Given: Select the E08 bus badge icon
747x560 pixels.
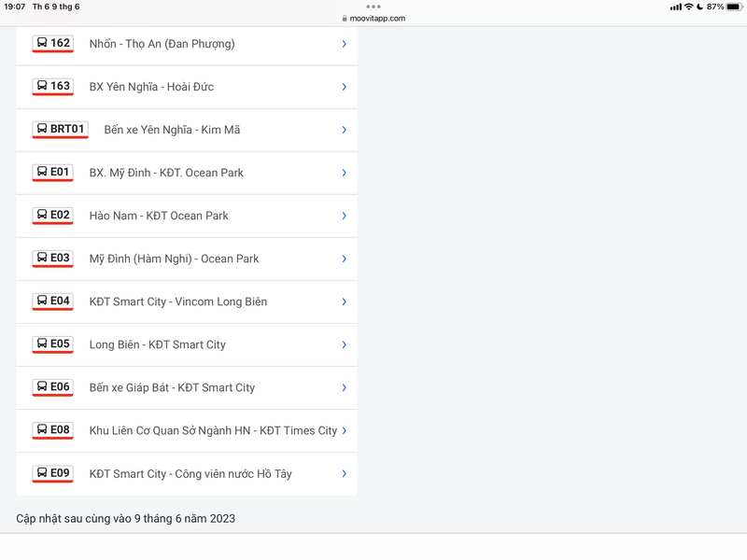Looking at the screenshot, I should point(52,429).
